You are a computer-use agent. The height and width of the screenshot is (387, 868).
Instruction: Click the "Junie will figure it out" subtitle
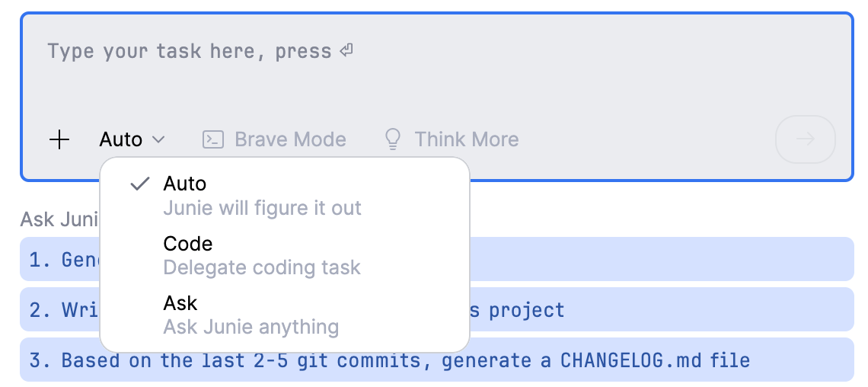point(263,207)
